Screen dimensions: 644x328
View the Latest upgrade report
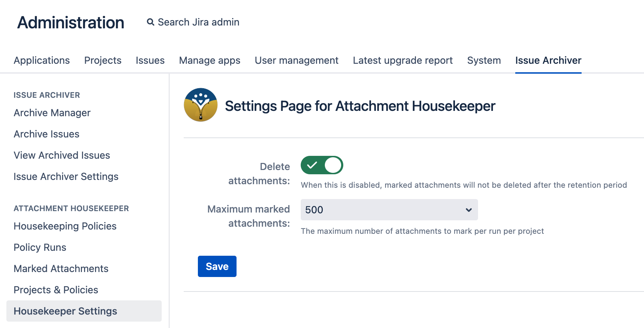(x=402, y=60)
